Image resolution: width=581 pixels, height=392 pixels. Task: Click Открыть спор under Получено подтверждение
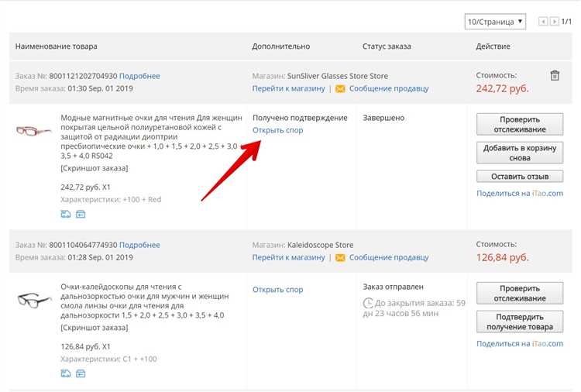(277, 130)
